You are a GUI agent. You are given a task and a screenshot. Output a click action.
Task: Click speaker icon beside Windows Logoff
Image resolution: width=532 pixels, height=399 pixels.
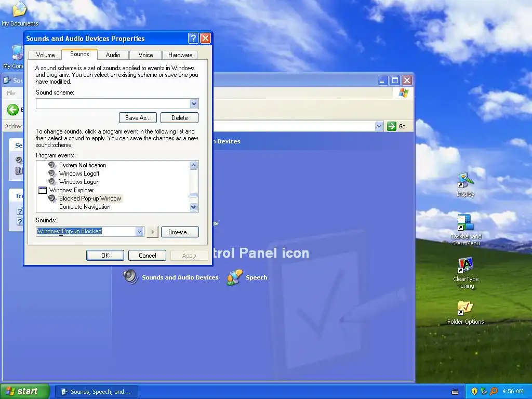(52, 174)
